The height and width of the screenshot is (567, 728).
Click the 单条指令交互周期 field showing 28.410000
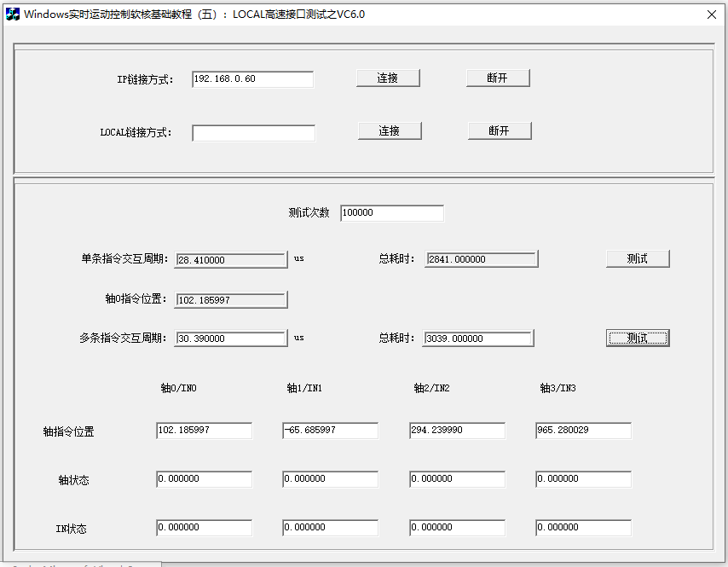(230, 259)
